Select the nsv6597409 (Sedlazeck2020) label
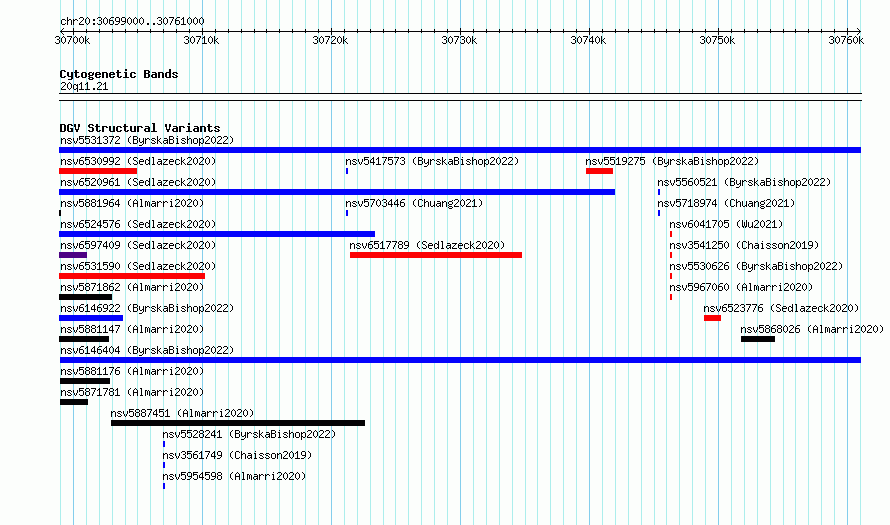 click(x=138, y=245)
